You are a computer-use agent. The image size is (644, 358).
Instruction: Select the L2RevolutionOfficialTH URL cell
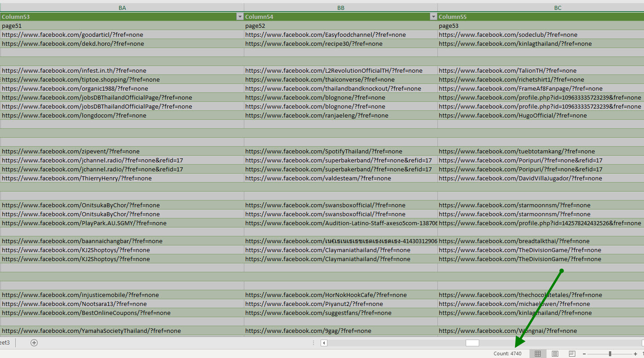341,70
